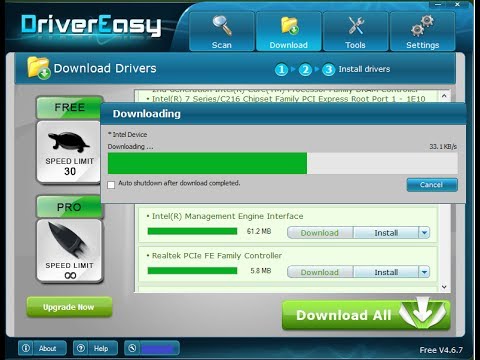Image resolution: width=480 pixels, height=360 pixels.
Task: Click the clock history icon in footer
Action: pyautogui.click(x=132, y=348)
